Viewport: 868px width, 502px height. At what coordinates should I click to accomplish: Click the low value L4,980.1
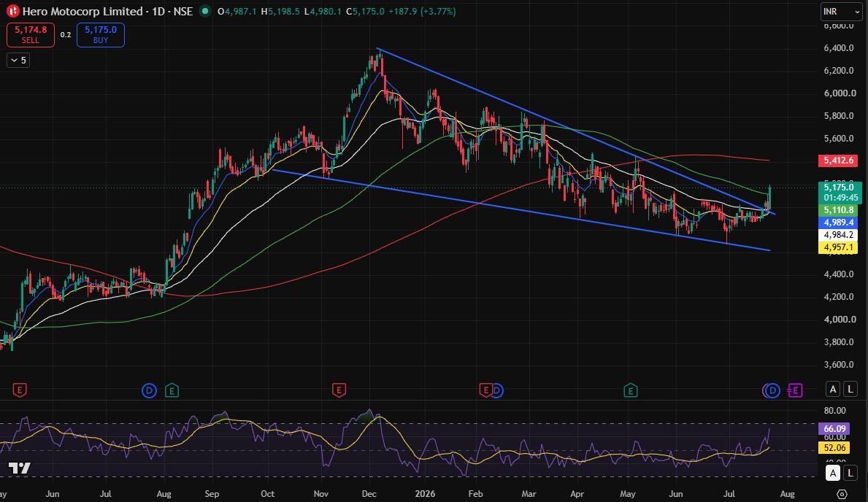[x=323, y=11]
